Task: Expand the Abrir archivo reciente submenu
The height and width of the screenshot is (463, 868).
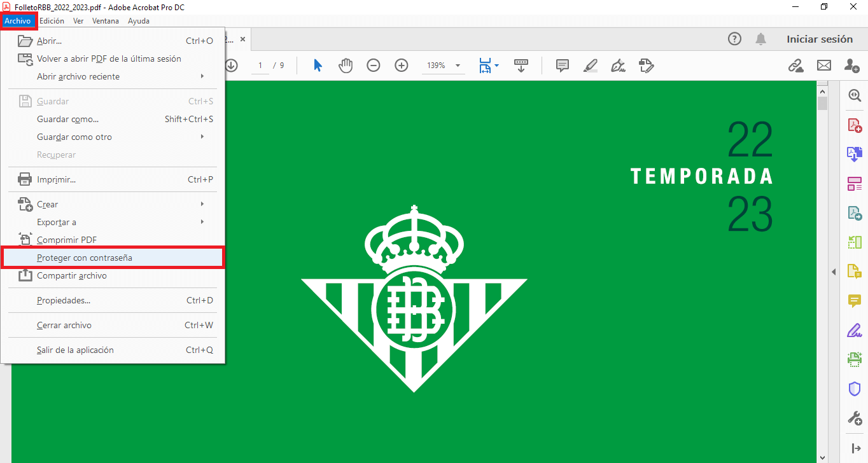Action: coord(202,76)
